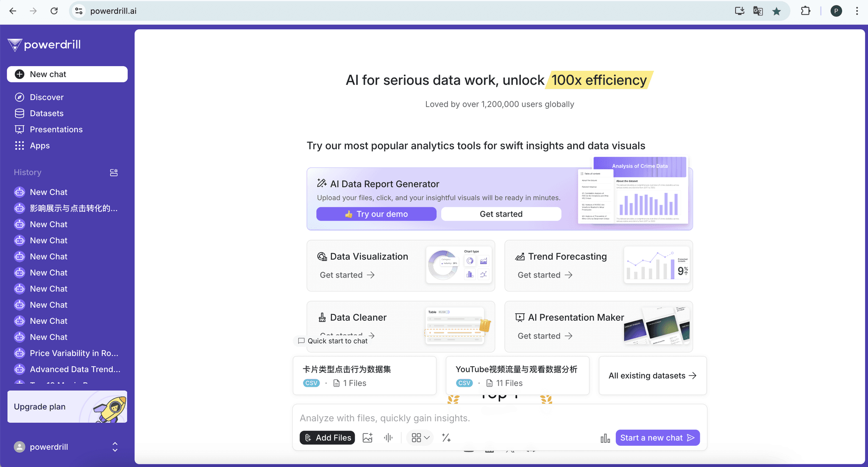Click the image upload icon in chat toolbar
The height and width of the screenshot is (467, 868).
(367, 437)
